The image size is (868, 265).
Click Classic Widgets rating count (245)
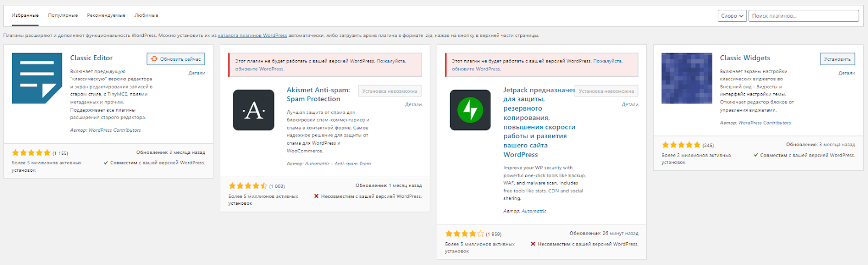pyautogui.click(x=708, y=145)
